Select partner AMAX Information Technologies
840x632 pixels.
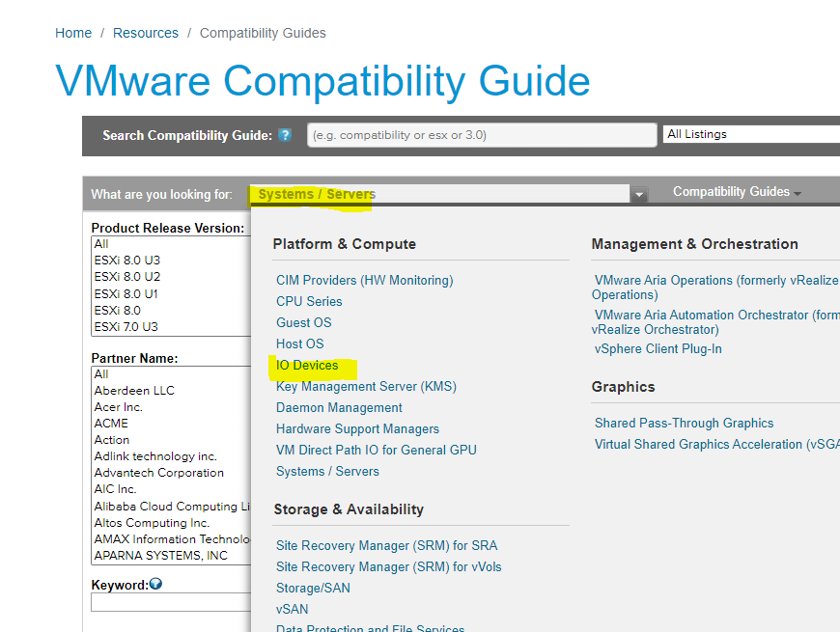pyautogui.click(x=171, y=539)
